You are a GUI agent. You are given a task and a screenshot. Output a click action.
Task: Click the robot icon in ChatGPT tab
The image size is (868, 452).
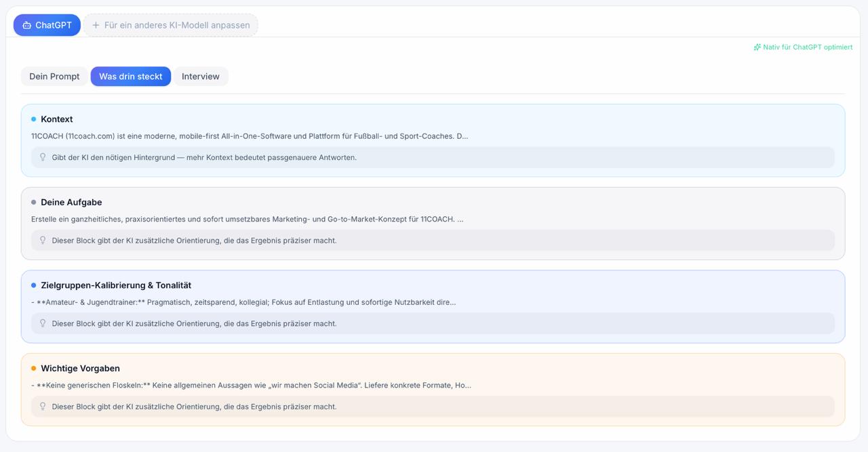26,25
